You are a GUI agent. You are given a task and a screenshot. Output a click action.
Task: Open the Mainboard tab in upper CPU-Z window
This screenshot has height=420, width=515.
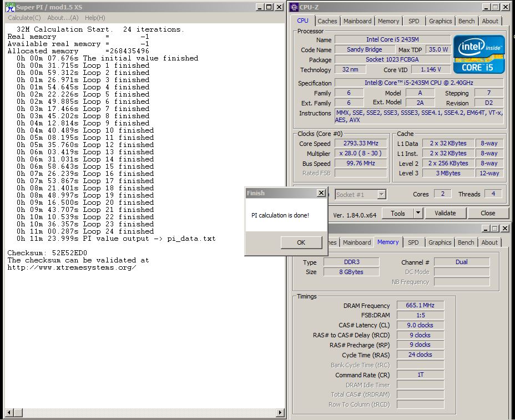click(x=357, y=21)
